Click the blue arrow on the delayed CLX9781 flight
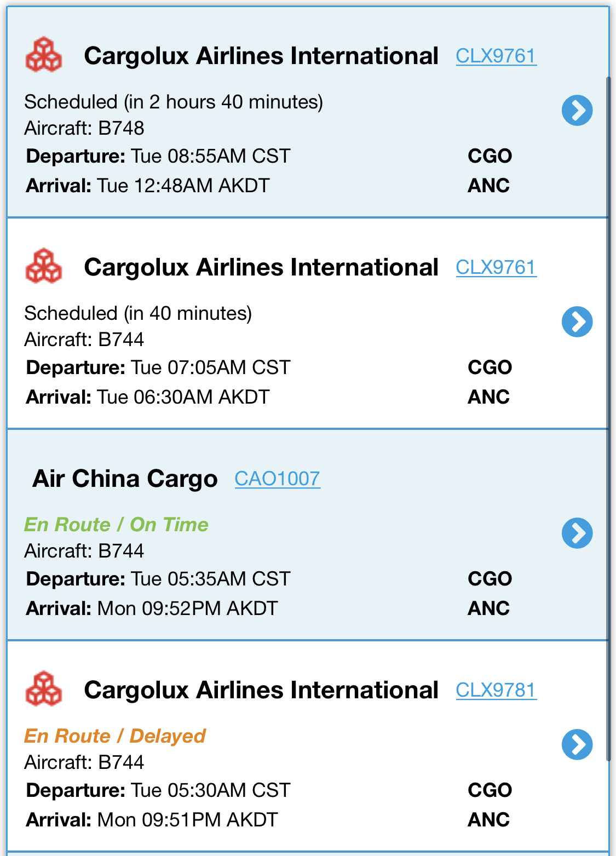This screenshot has height=856, width=616. click(577, 744)
